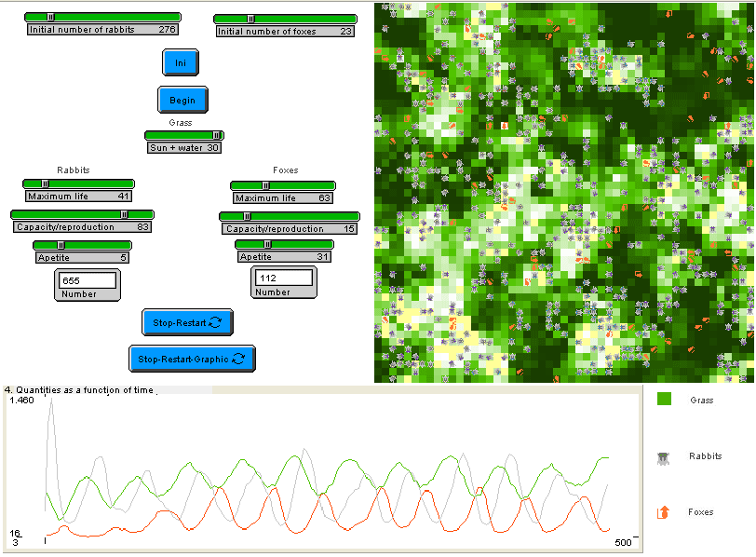Click the grass simulation world view
756x557 pixels.
pyautogui.click(x=563, y=192)
